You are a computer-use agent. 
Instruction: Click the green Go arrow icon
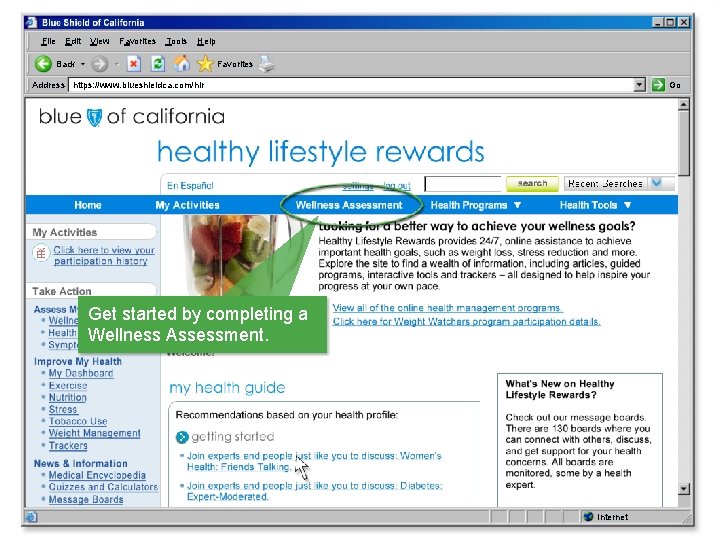658,85
